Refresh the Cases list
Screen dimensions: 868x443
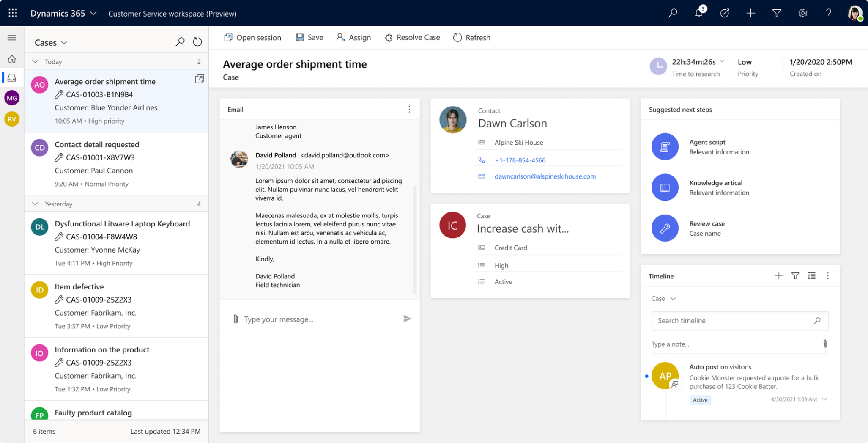[197, 42]
